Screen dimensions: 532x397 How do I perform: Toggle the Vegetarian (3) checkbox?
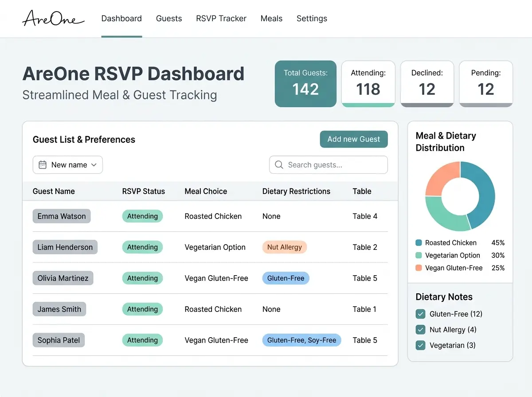[420, 345]
